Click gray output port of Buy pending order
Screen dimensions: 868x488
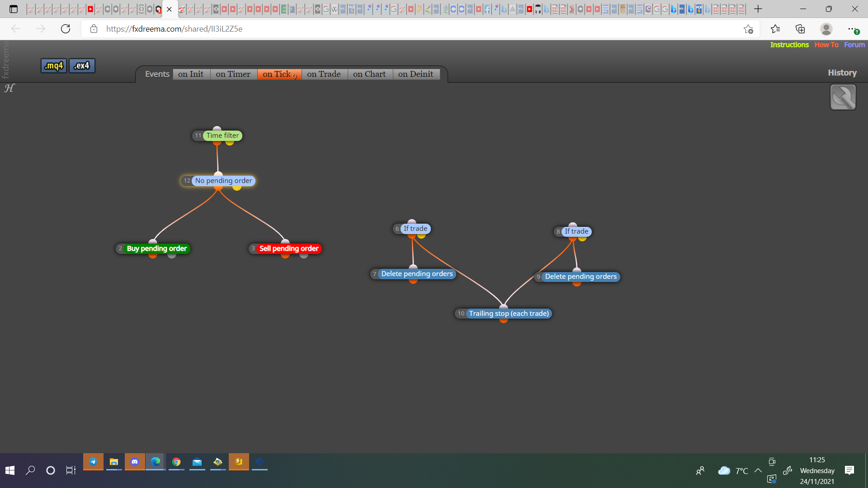pos(172,255)
